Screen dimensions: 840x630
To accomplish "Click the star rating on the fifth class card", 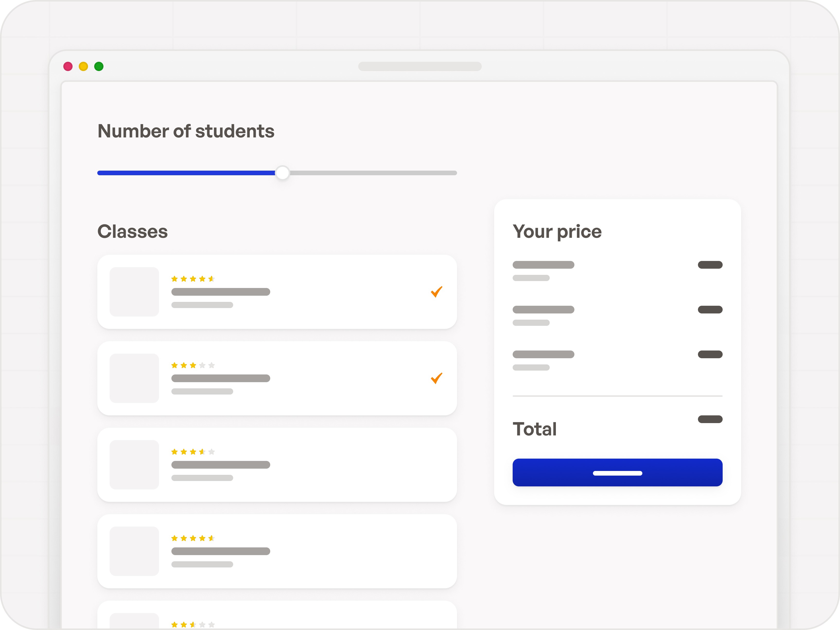I will pyautogui.click(x=193, y=624).
